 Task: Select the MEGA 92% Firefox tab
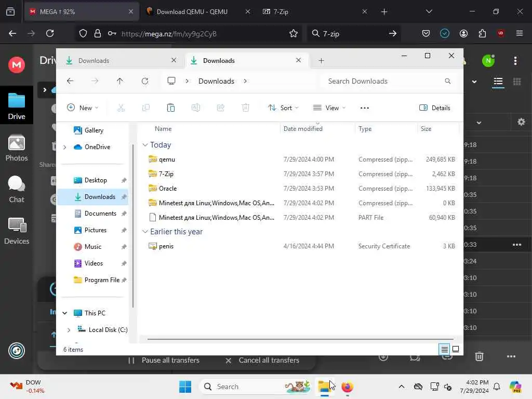pyautogui.click(x=82, y=11)
